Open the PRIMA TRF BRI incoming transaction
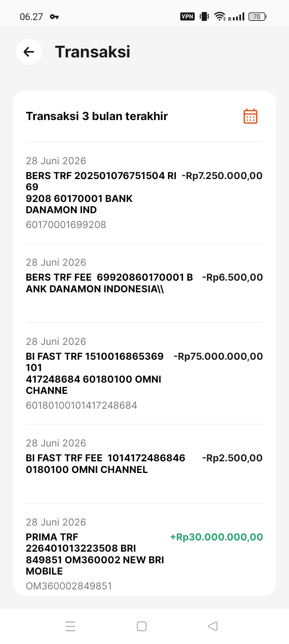Viewport: 289px width, 644px height. tap(144, 550)
